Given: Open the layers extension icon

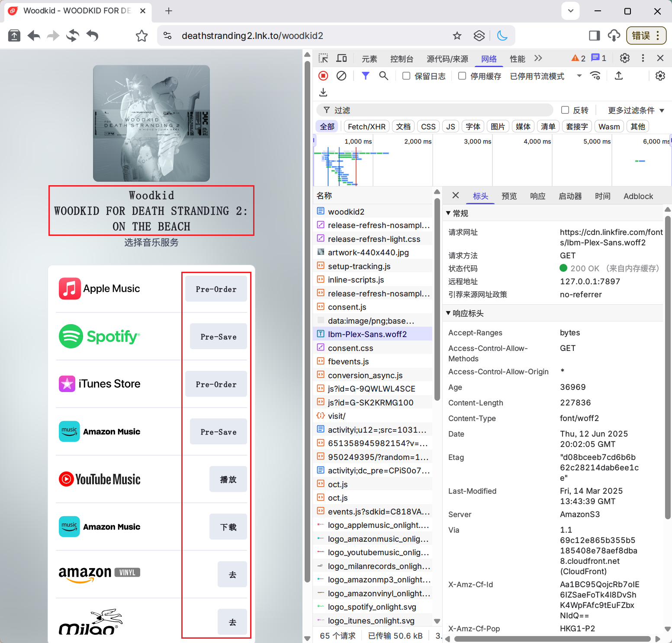Looking at the screenshot, I should click(x=479, y=36).
